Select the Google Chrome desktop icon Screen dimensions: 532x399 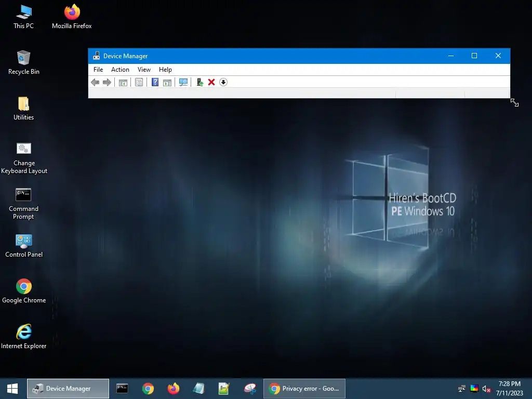pos(24,291)
